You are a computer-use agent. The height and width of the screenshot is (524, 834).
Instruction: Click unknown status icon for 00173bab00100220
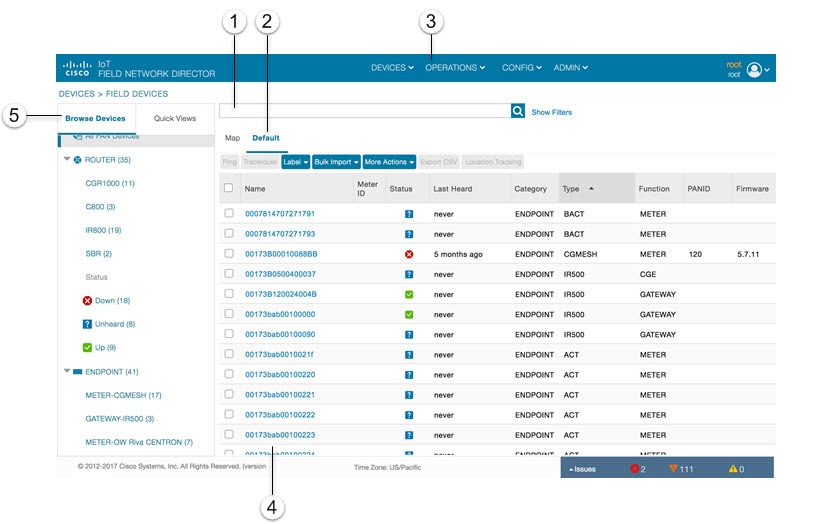pyautogui.click(x=409, y=375)
